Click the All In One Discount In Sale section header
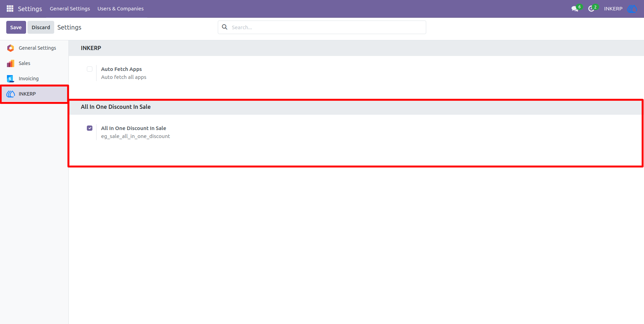The image size is (644, 324). (x=116, y=107)
